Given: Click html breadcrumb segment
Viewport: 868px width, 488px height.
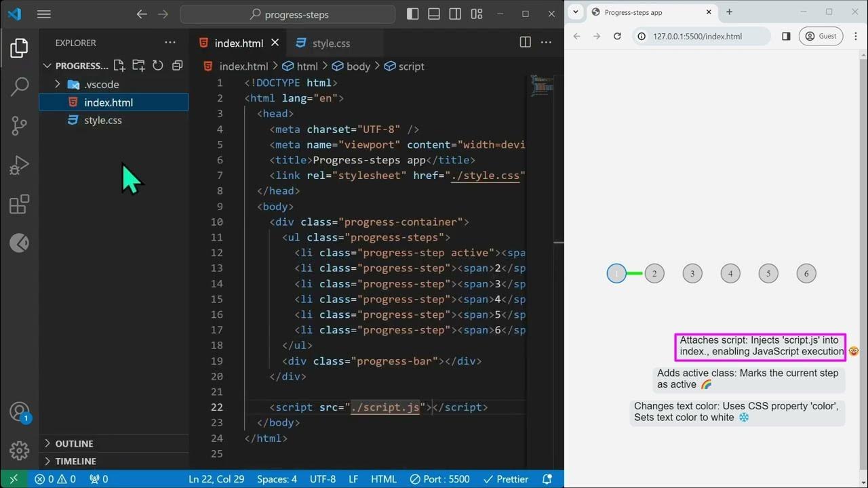Looking at the screenshot, I should 300,66.
